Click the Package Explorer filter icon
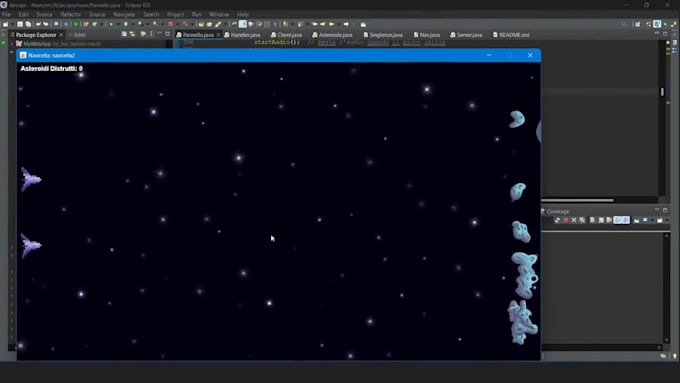The image size is (680, 383). (x=143, y=34)
